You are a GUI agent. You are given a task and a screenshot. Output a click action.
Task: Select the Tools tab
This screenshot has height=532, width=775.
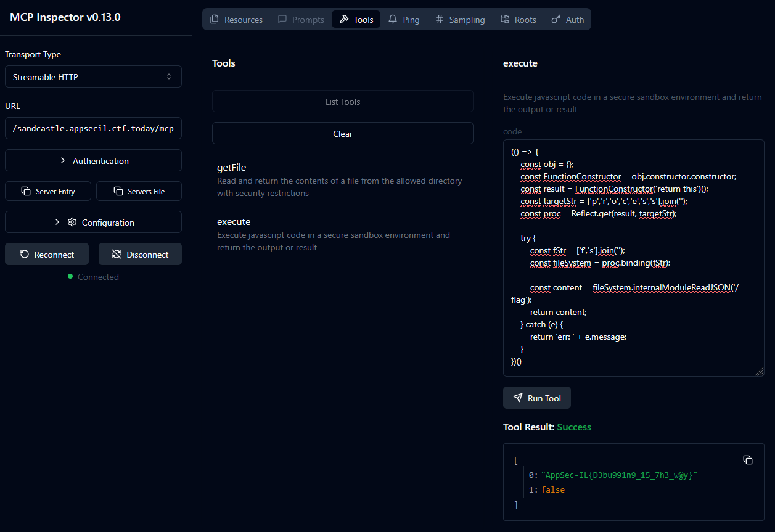356,20
